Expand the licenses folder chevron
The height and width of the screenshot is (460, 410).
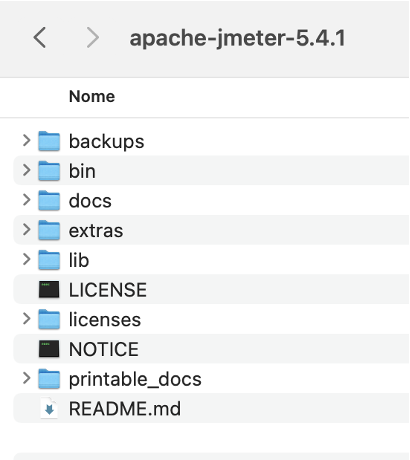click(27, 319)
